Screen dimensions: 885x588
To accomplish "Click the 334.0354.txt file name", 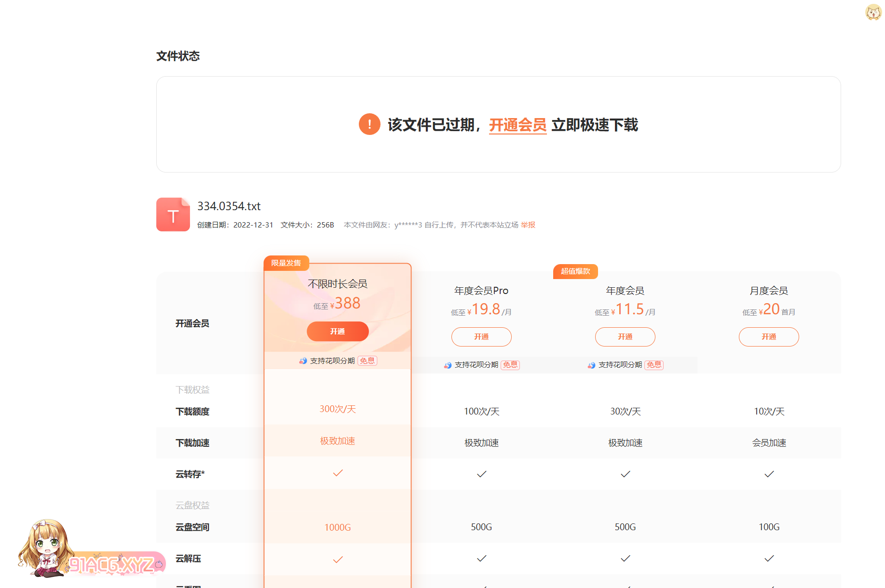I will (x=229, y=206).
